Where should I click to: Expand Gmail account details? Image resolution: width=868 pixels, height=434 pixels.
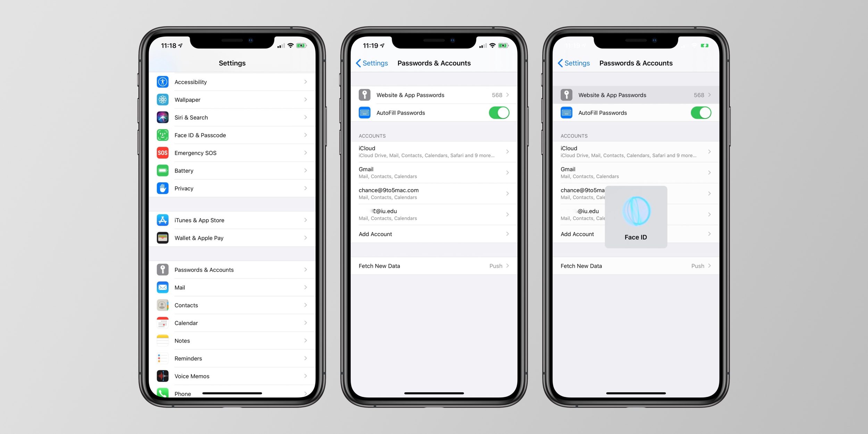(x=433, y=172)
